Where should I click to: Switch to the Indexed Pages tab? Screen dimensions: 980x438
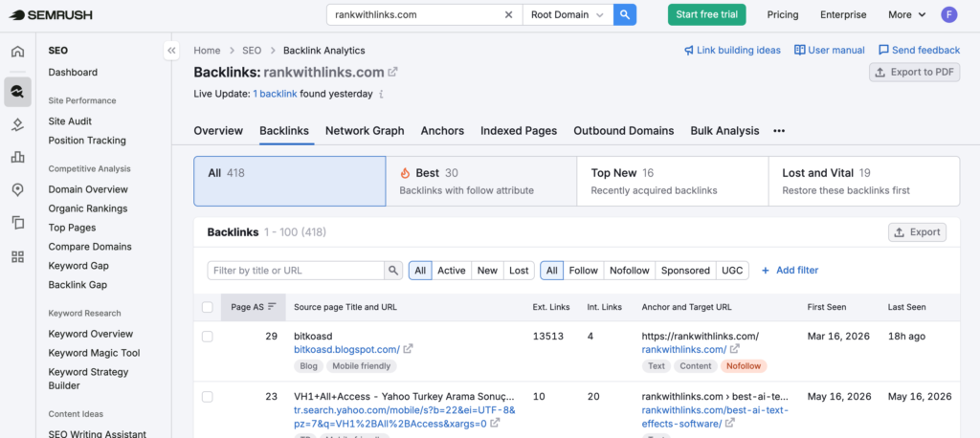click(x=518, y=131)
